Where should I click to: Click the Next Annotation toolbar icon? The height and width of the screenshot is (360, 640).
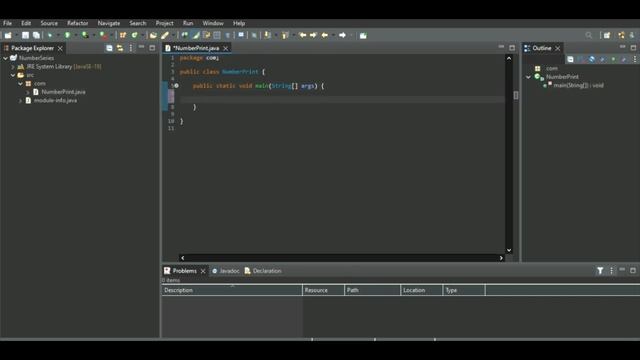tap(267, 36)
